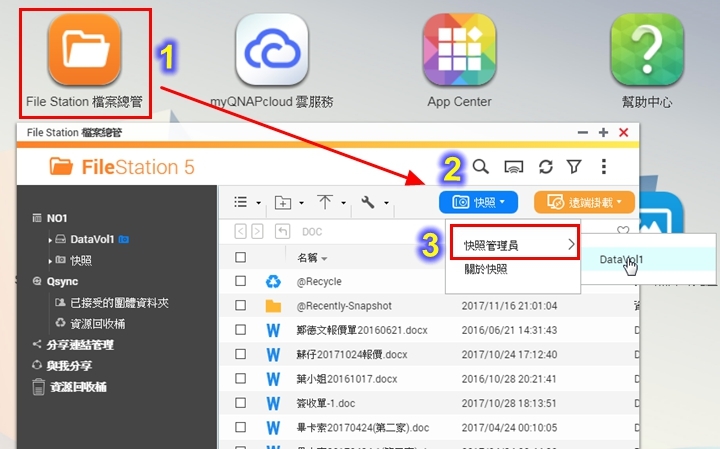720x449 pixels.
Task: Check the box for 蘇仔20171024報價.docx
Action: coord(240,354)
